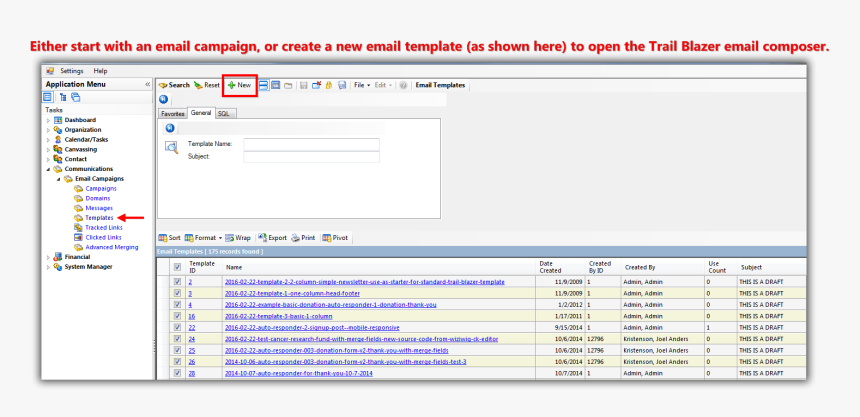The width and height of the screenshot is (860, 417).
Task: Click the Template Name input field
Action: coord(311,144)
